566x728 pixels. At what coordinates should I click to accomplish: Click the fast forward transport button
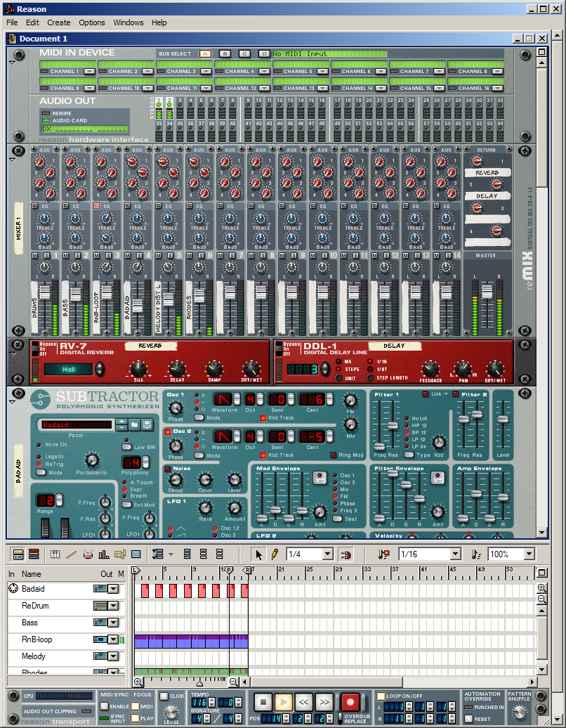(324, 701)
